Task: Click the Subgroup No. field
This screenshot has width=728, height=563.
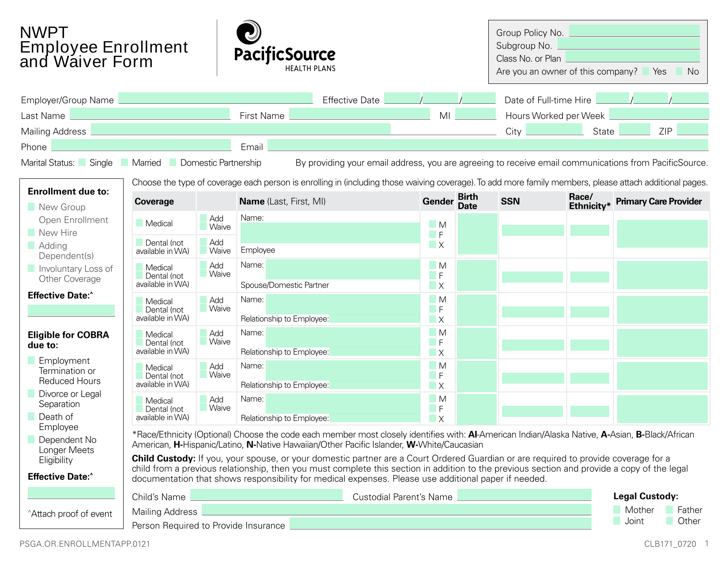Action: pos(629,44)
